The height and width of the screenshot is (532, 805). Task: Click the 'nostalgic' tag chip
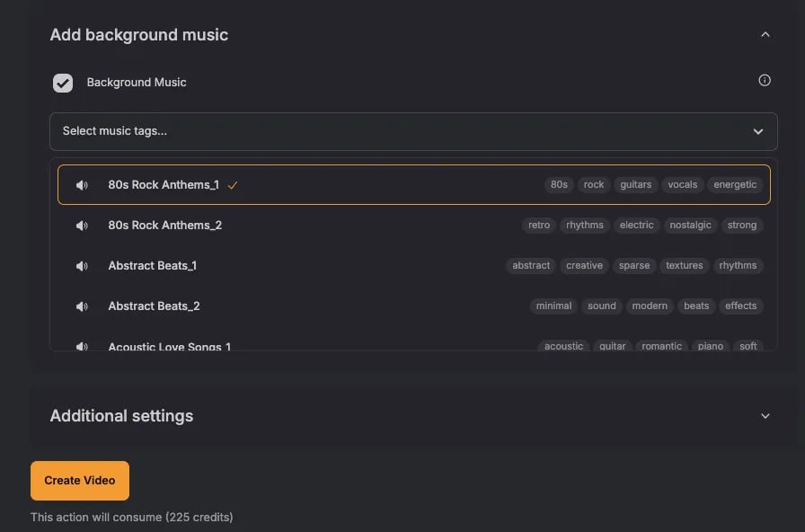tap(690, 226)
